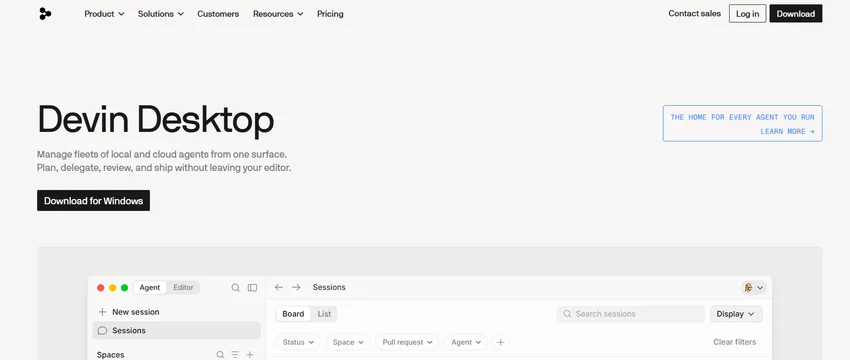The image size is (850, 360).
Task: Go to Customers in the navigation
Action: coord(218,14)
